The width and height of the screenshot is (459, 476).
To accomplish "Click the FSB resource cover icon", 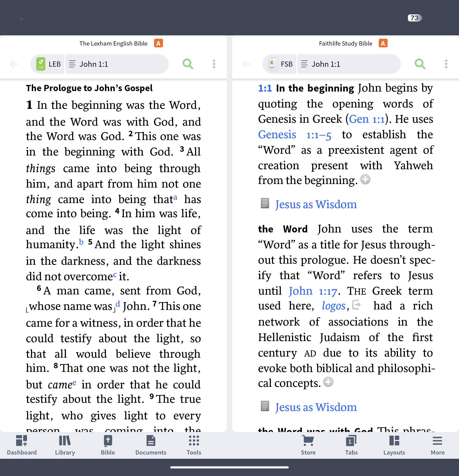I will (x=273, y=64).
